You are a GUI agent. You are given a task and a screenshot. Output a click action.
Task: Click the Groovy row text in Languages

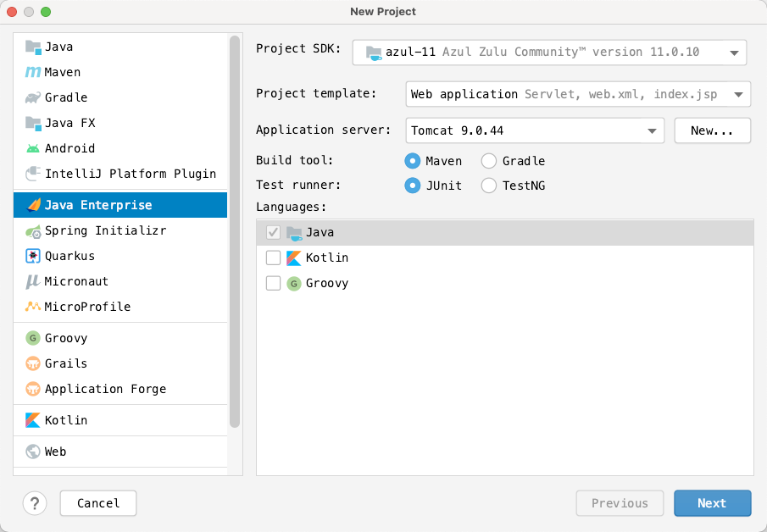pyautogui.click(x=327, y=284)
